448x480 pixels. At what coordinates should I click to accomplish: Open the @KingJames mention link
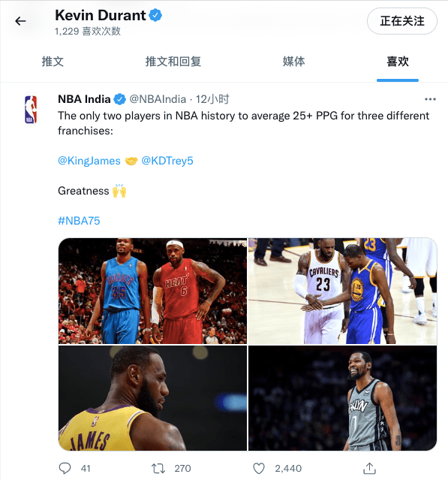point(89,161)
